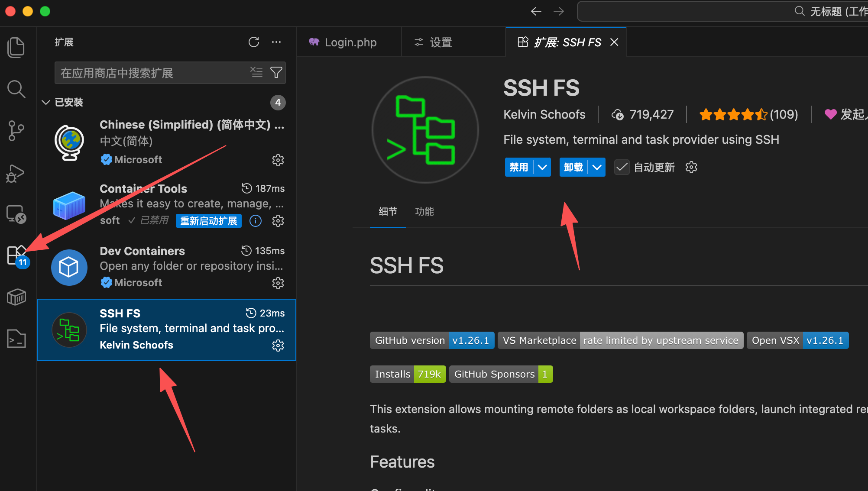Screen dimensions: 868x491
Task: Click the extension marketplace search field
Action: [152, 73]
